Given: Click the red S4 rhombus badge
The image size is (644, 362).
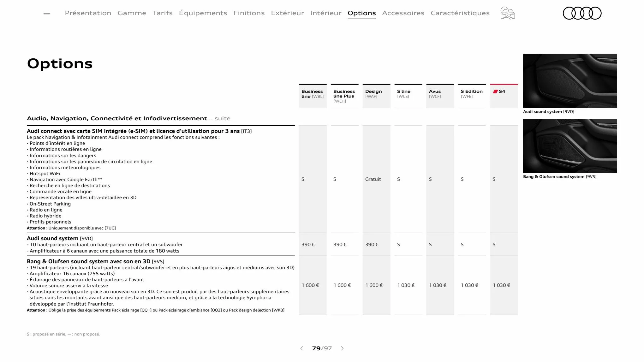Looking at the screenshot, I should (x=495, y=92).
